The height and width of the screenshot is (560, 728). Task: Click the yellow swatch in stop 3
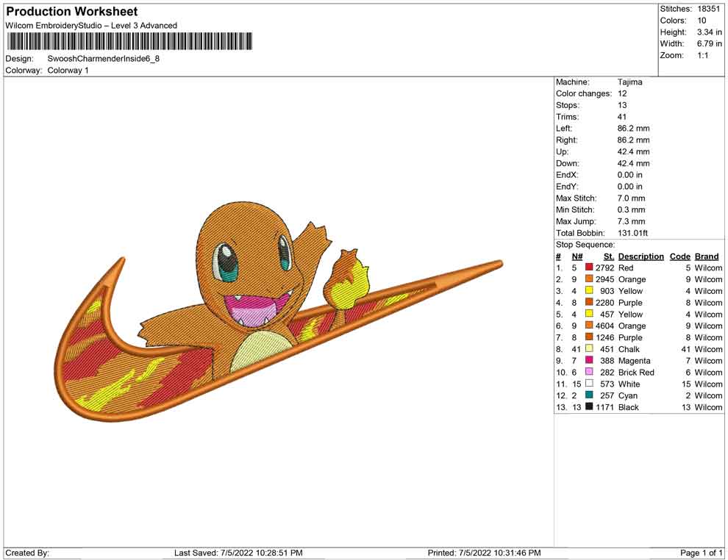pyautogui.click(x=589, y=290)
